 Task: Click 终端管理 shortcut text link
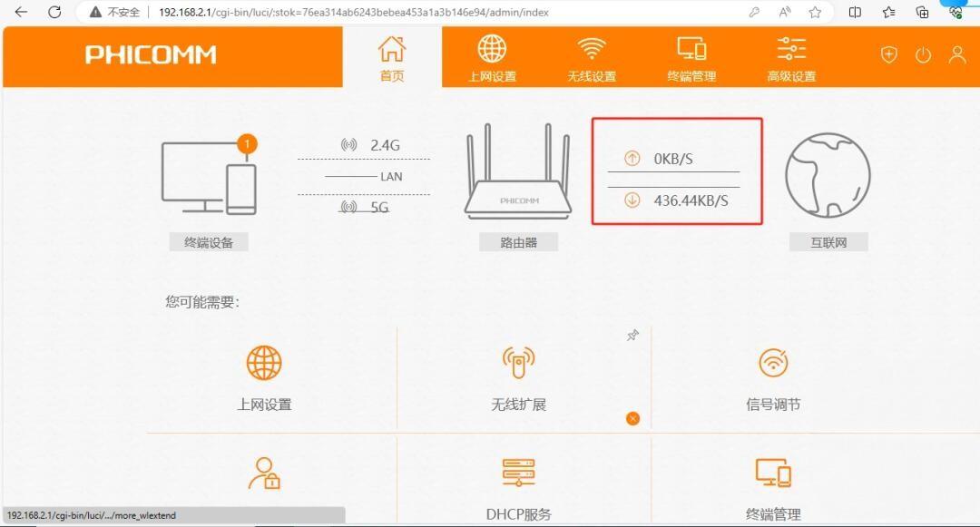773,514
